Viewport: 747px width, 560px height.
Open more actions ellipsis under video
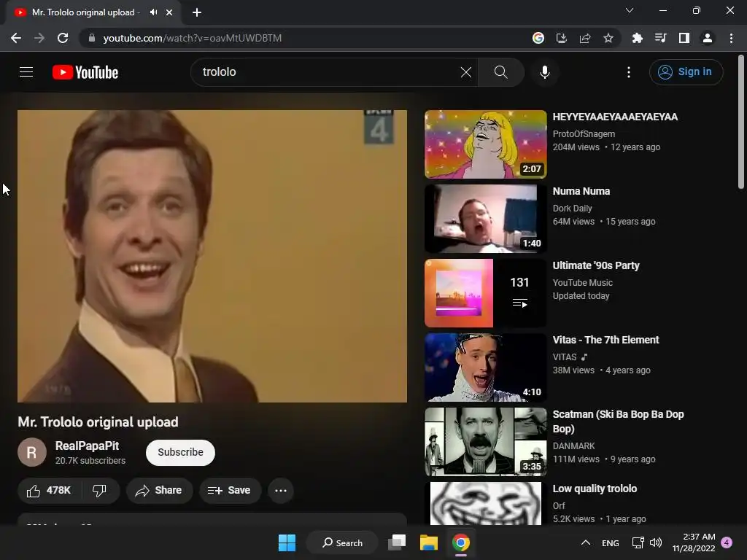point(281,491)
